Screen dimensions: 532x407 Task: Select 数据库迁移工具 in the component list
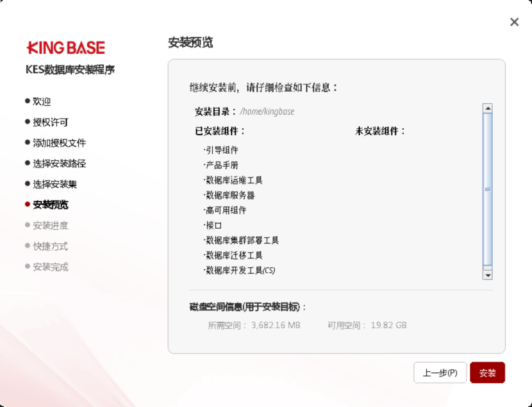[x=234, y=256]
